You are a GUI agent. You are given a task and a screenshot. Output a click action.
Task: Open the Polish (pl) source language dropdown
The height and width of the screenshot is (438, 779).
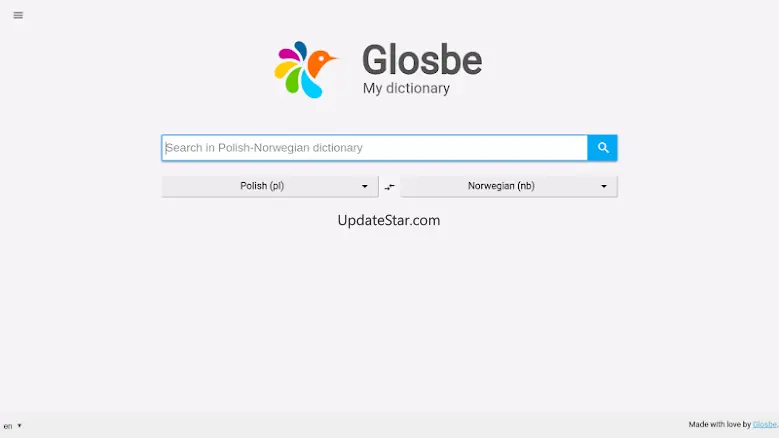click(x=270, y=186)
